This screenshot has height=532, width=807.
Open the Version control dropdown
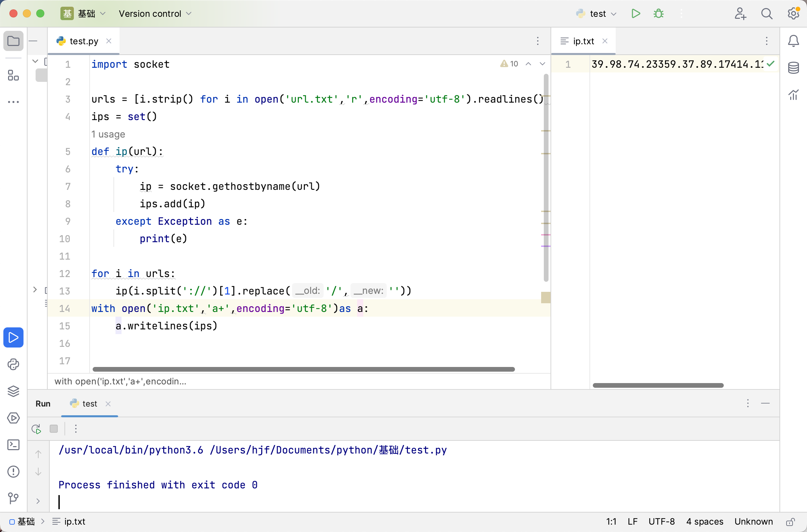coord(155,13)
